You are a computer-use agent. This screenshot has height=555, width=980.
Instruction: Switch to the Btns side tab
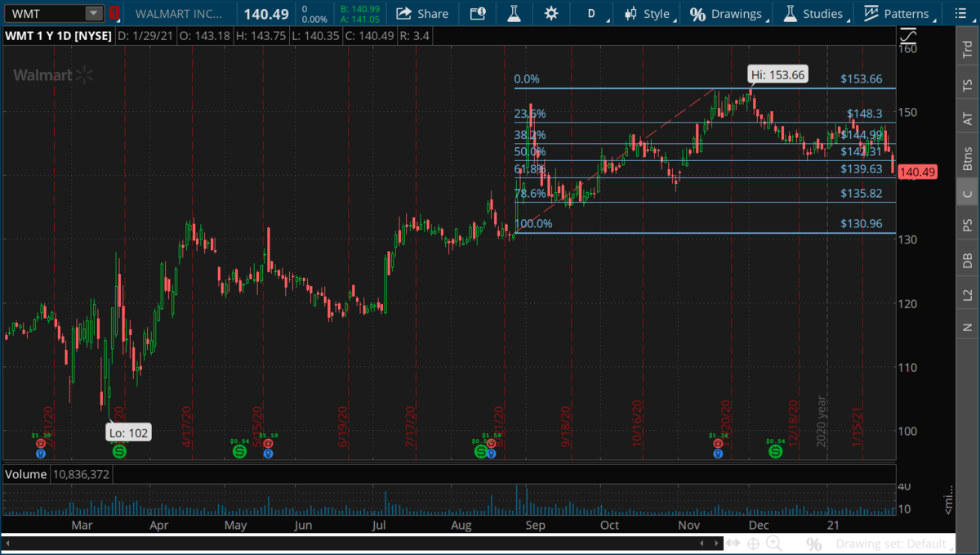(968, 157)
